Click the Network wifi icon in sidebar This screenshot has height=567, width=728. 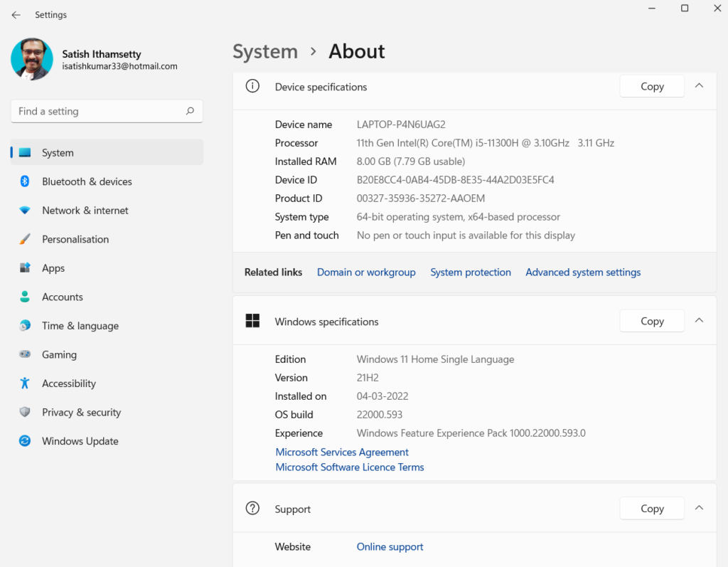coord(25,210)
